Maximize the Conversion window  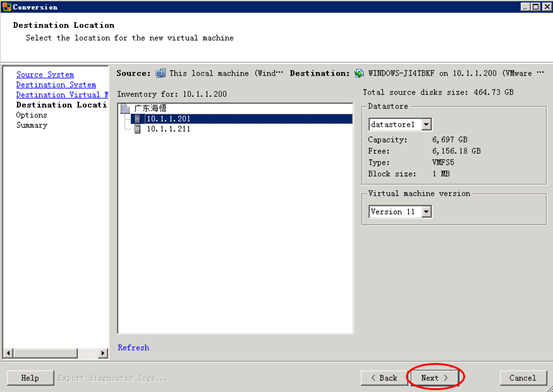coord(535,7)
